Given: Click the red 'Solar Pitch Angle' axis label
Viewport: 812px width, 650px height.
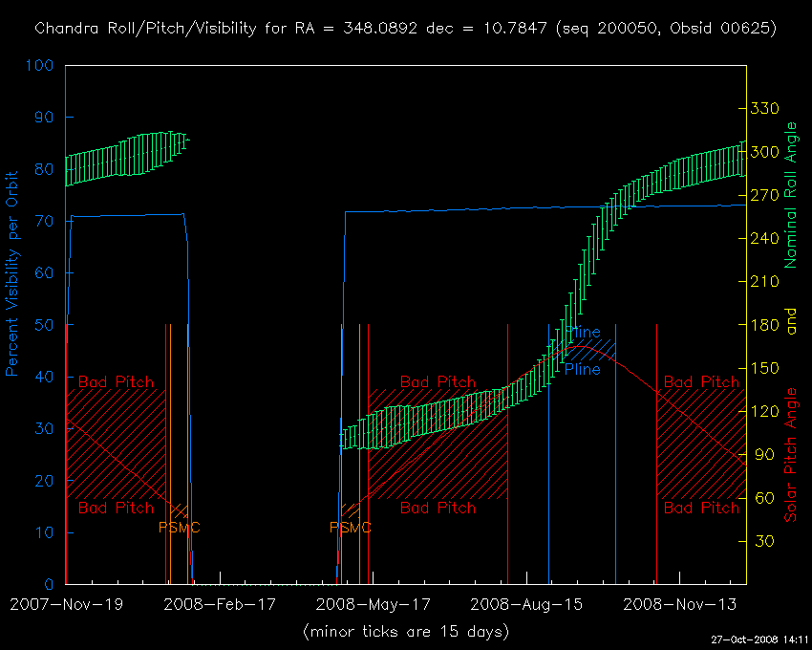Looking at the screenshot, I should [x=790, y=454].
